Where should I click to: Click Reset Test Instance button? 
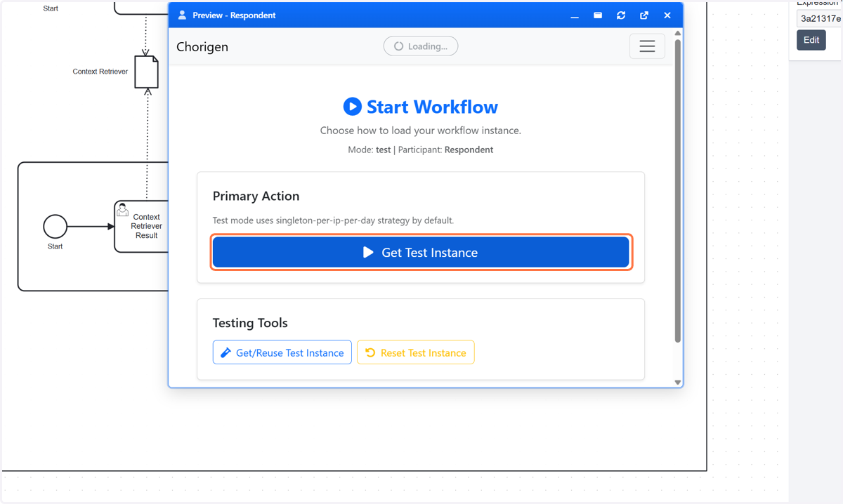coord(416,352)
